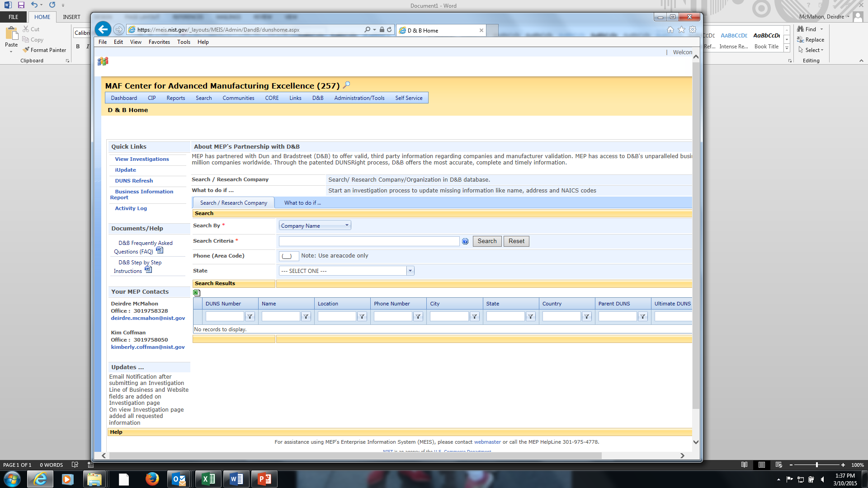
Task: Open the View Investigations quick link
Action: (x=142, y=159)
